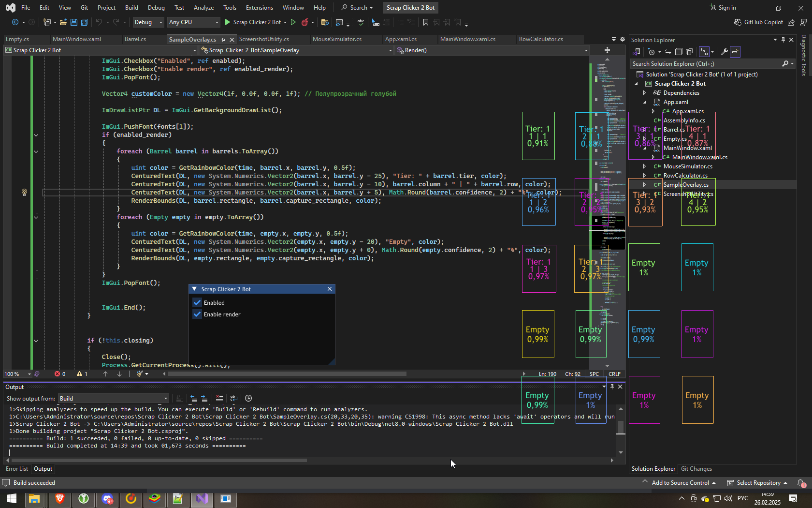The image size is (812, 508).
Task: Click the GitHub Copilot icon
Action: pyautogui.click(x=738, y=22)
